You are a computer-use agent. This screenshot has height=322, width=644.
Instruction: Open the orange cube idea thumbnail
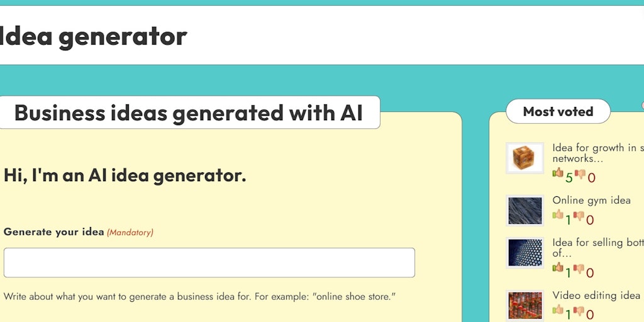coord(525,158)
